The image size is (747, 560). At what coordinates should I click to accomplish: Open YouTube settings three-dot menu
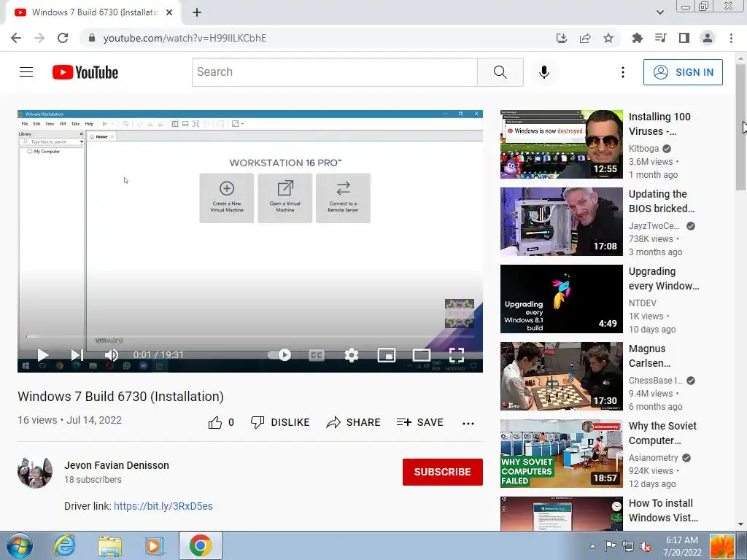[x=623, y=72]
